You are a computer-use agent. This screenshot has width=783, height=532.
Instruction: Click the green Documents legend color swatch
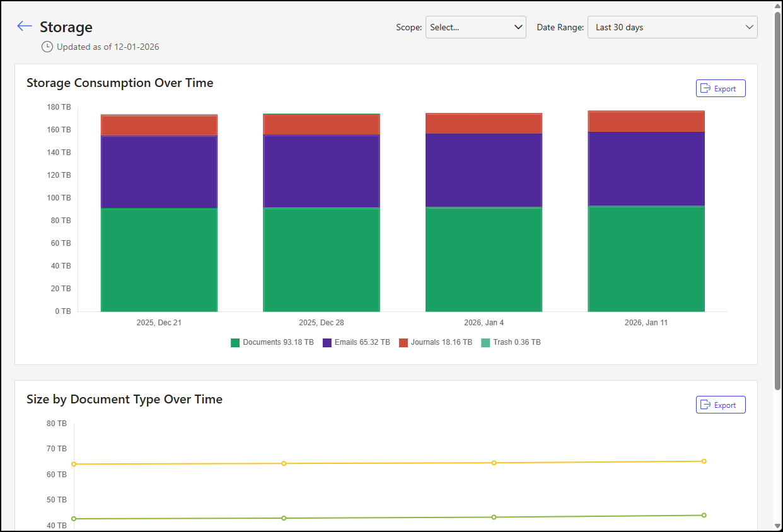point(235,343)
